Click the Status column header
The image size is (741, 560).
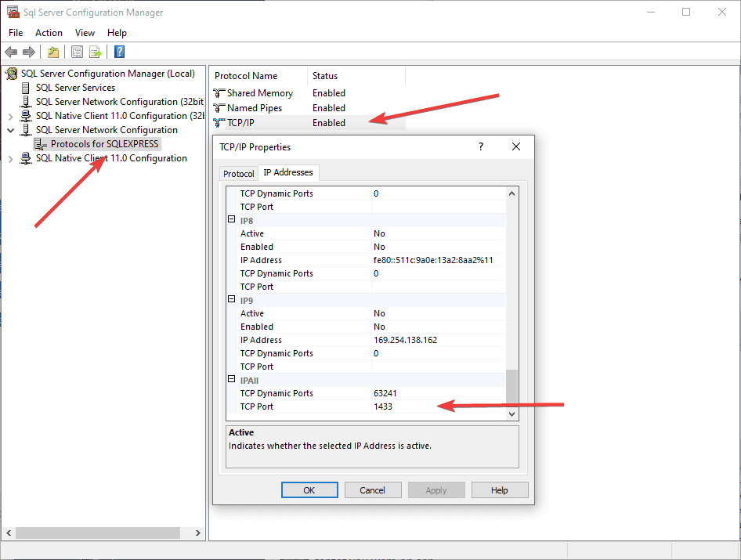point(356,76)
